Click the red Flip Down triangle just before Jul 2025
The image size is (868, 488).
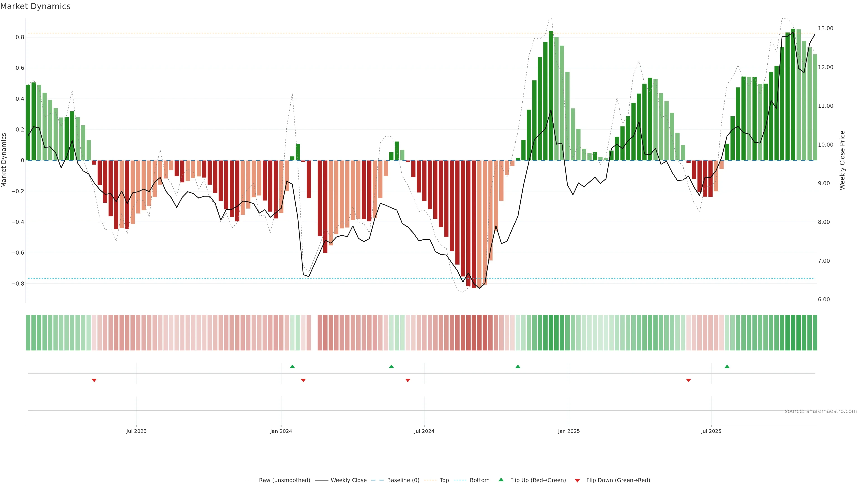[688, 380]
